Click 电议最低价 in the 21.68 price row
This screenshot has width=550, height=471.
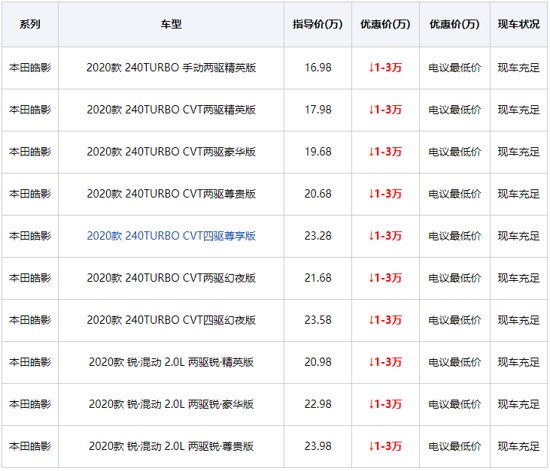(455, 278)
